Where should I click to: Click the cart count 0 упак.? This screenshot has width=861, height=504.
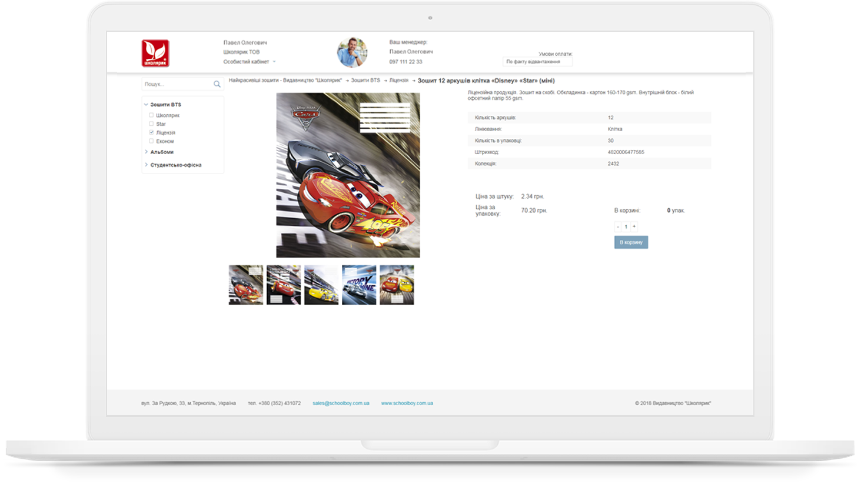pos(676,211)
